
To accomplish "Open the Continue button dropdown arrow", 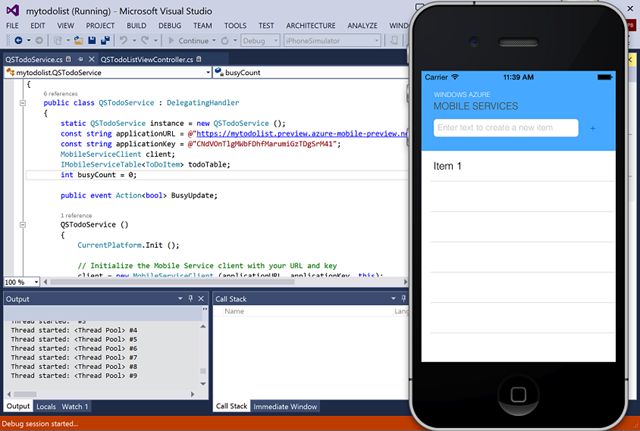I will pyautogui.click(x=214, y=40).
